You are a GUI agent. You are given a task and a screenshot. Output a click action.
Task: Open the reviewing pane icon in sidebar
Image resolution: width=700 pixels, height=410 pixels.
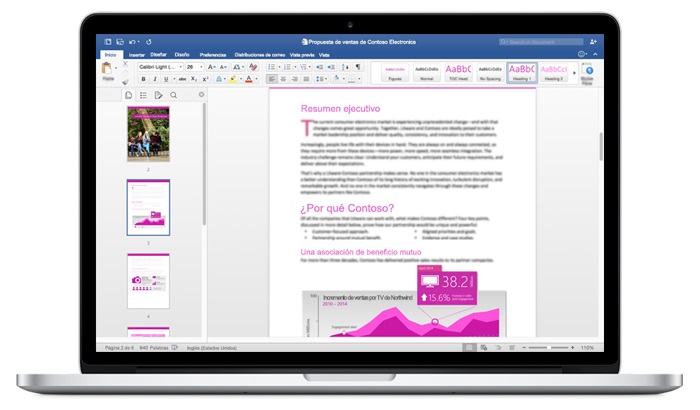[x=158, y=95]
